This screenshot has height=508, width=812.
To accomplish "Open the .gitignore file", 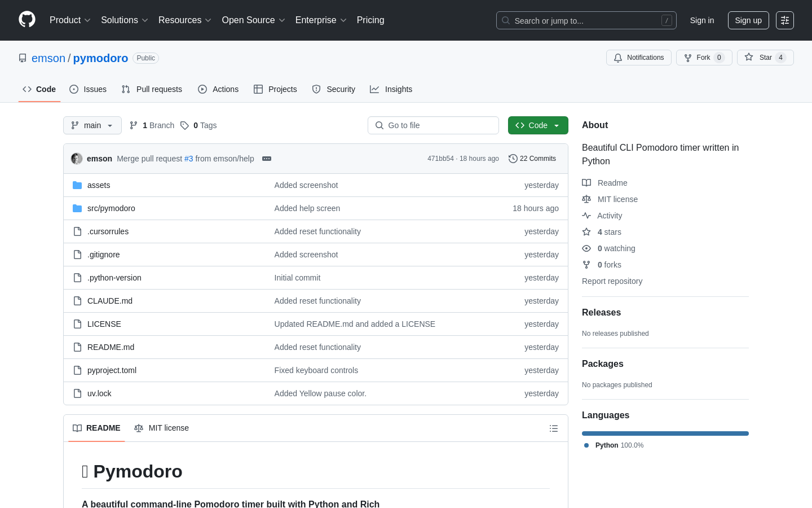I will tap(104, 255).
